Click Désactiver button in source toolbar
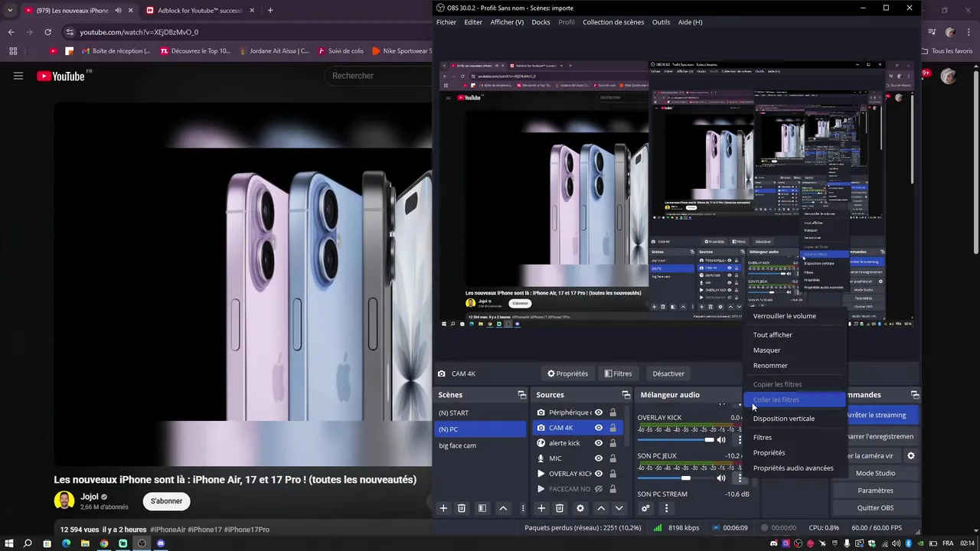The image size is (980, 551). click(668, 373)
